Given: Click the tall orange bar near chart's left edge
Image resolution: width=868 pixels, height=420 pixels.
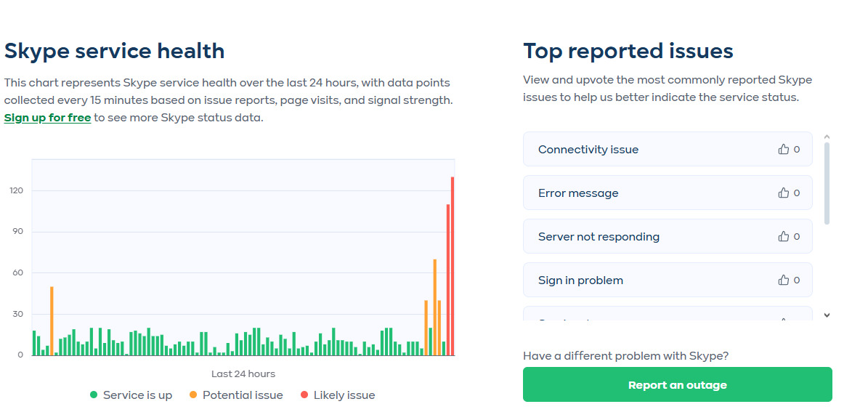Looking at the screenshot, I should click(52, 321).
